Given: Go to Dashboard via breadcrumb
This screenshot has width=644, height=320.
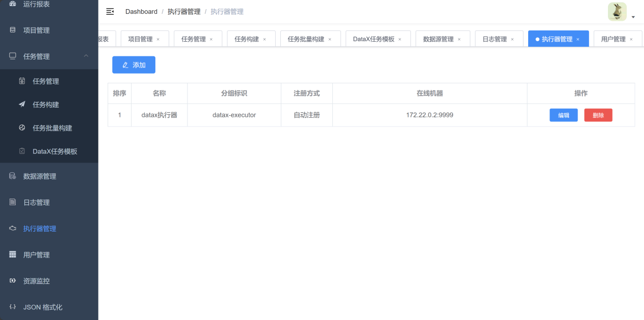Looking at the screenshot, I should click(x=141, y=12).
